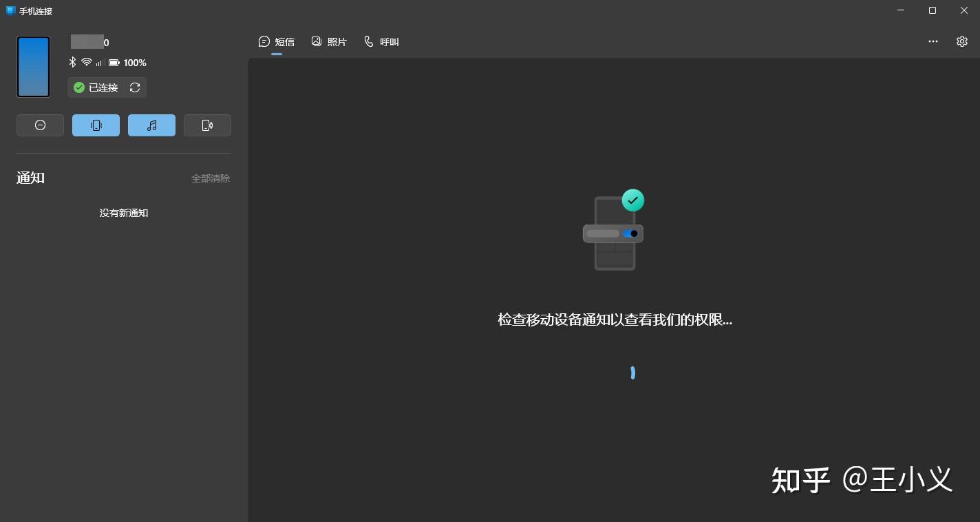Maximize the 手机连接 window
Image resolution: width=980 pixels, height=522 pixels.
pos(933,10)
